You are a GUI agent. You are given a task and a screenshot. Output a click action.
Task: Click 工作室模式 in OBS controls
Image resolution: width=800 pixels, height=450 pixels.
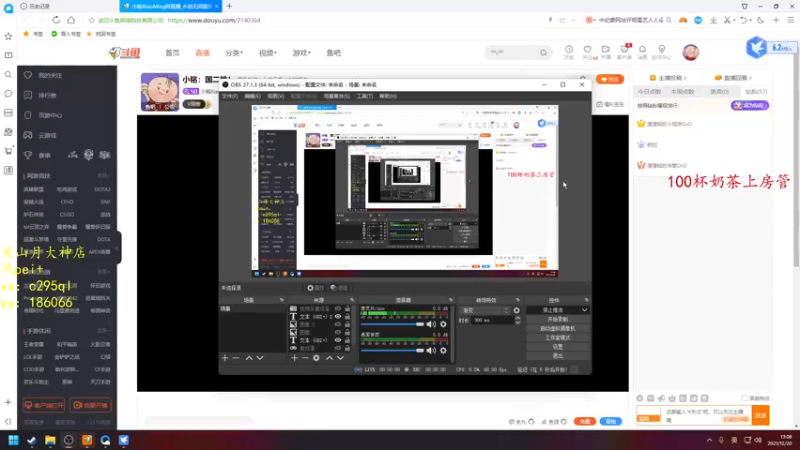558,338
